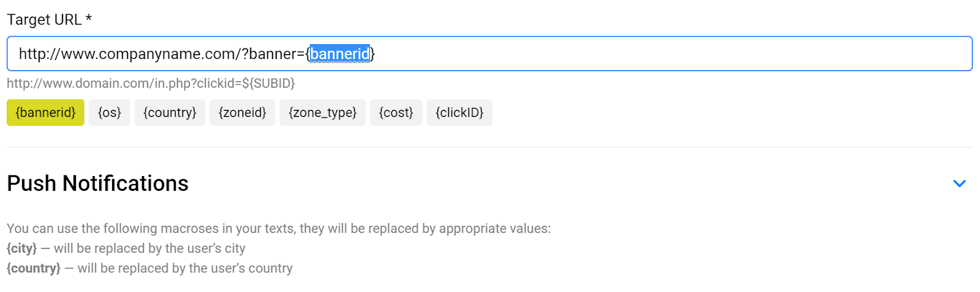The image size is (980, 292).
Task: Click the bold {city} macro in the description
Action: [21, 248]
